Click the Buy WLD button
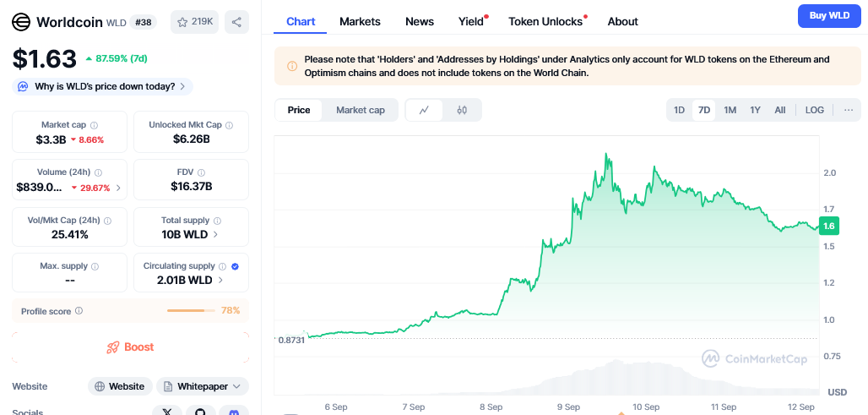 pyautogui.click(x=829, y=15)
